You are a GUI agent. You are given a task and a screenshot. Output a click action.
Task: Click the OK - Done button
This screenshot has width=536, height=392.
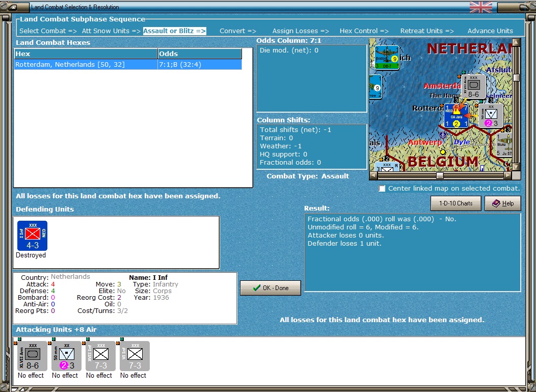pyautogui.click(x=271, y=288)
